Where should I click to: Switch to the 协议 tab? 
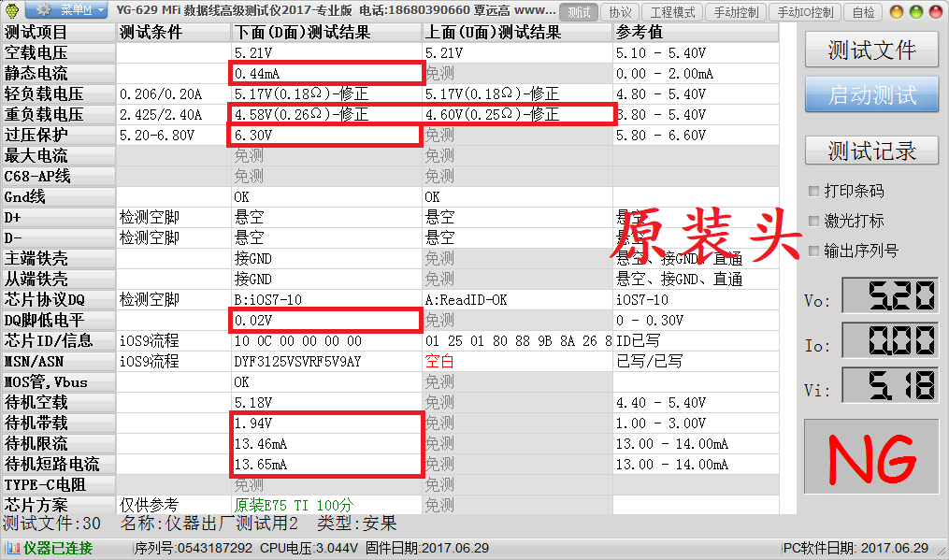coord(620,12)
